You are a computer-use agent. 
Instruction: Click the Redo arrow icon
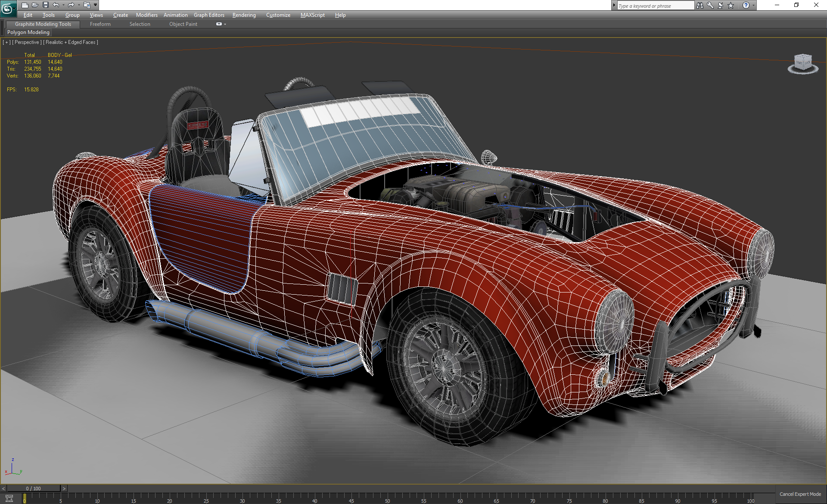pos(71,5)
